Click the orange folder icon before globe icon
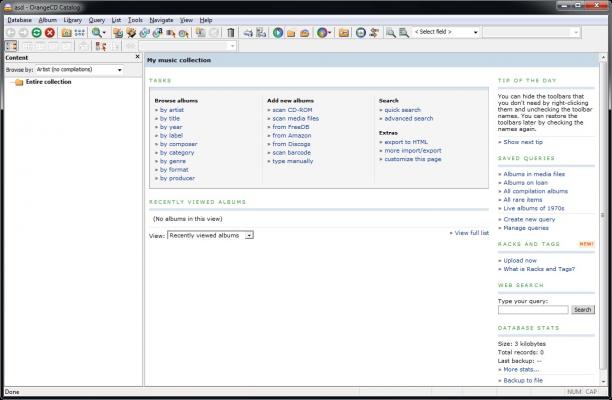The image size is (612, 400). coord(344,33)
